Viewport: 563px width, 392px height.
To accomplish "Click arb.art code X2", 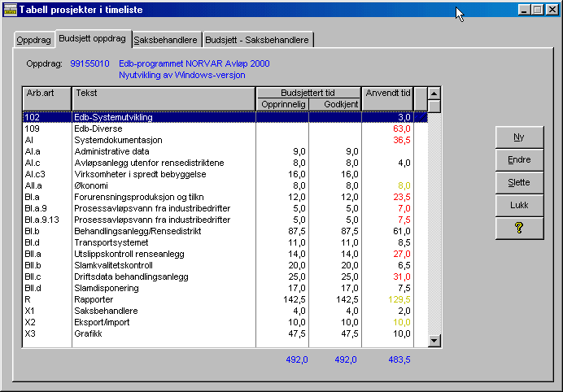I will coord(30,322).
